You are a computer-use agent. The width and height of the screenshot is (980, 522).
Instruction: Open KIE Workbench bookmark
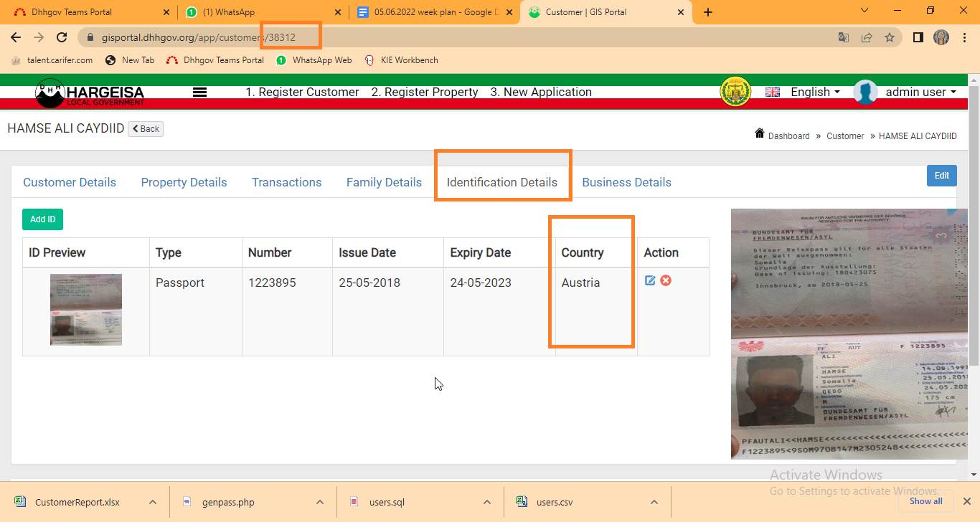pyautogui.click(x=401, y=60)
